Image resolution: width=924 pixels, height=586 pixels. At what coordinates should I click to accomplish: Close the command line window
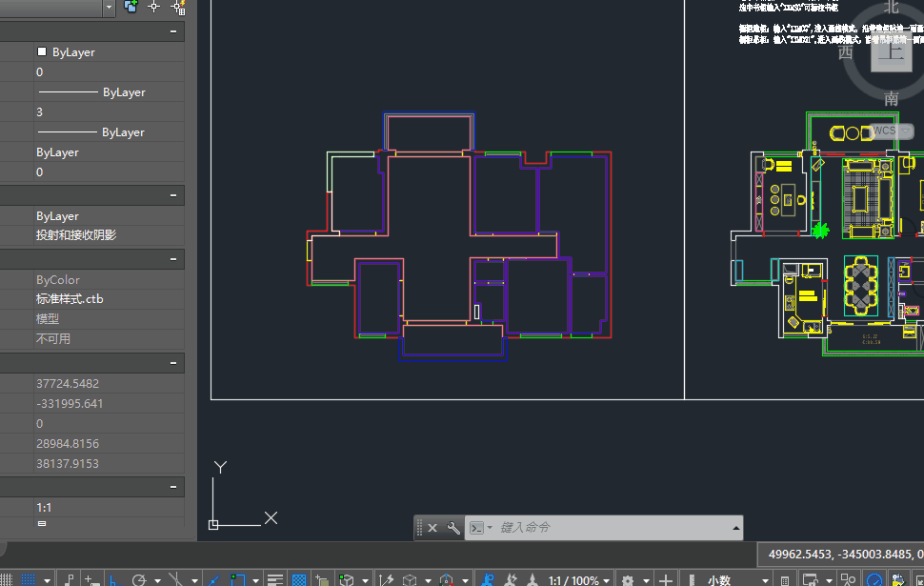(x=432, y=528)
